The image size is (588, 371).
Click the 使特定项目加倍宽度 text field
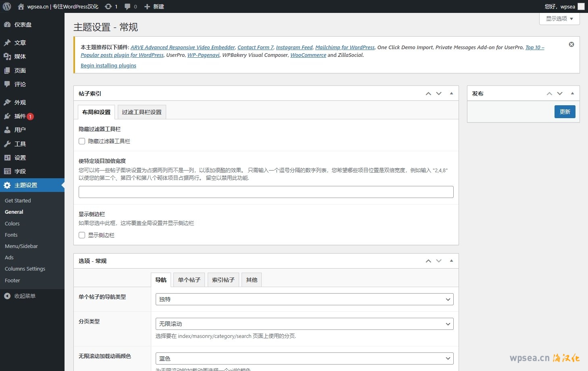point(266,192)
